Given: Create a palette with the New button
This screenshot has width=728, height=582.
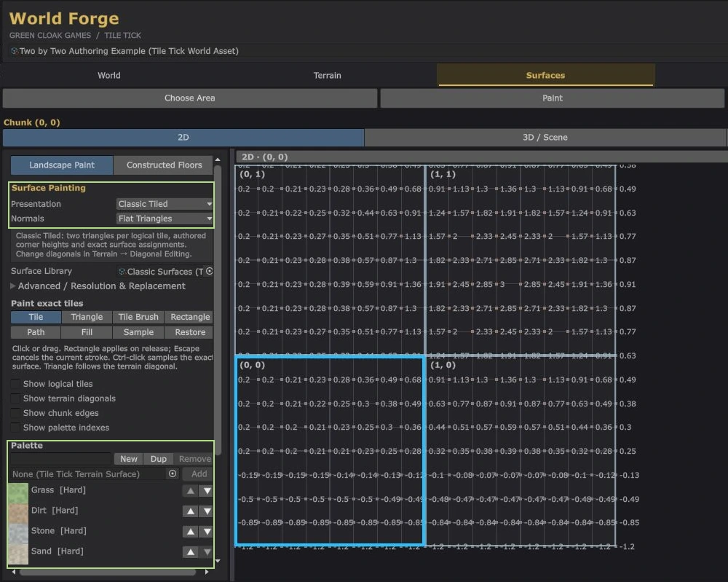Looking at the screenshot, I should [x=129, y=459].
